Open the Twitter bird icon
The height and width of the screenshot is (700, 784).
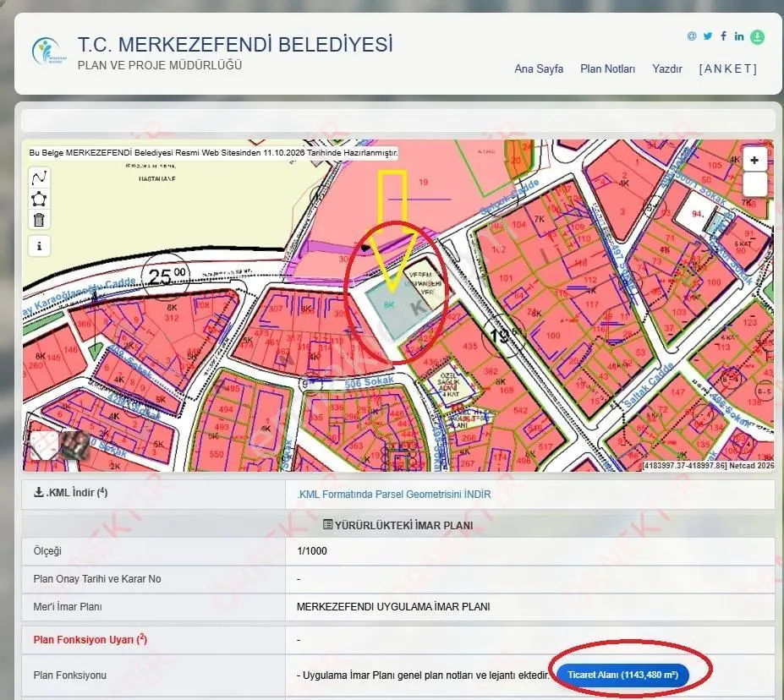point(708,36)
